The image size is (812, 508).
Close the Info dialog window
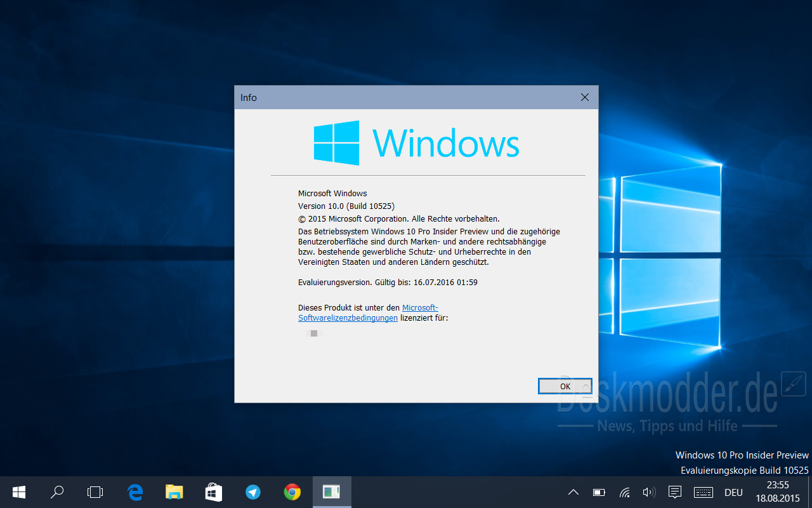point(585,97)
